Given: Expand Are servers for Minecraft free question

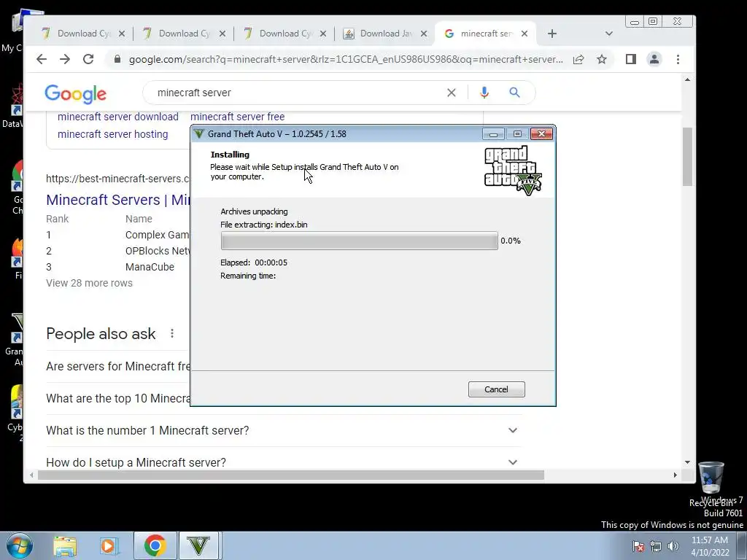Looking at the screenshot, I should [118, 366].
